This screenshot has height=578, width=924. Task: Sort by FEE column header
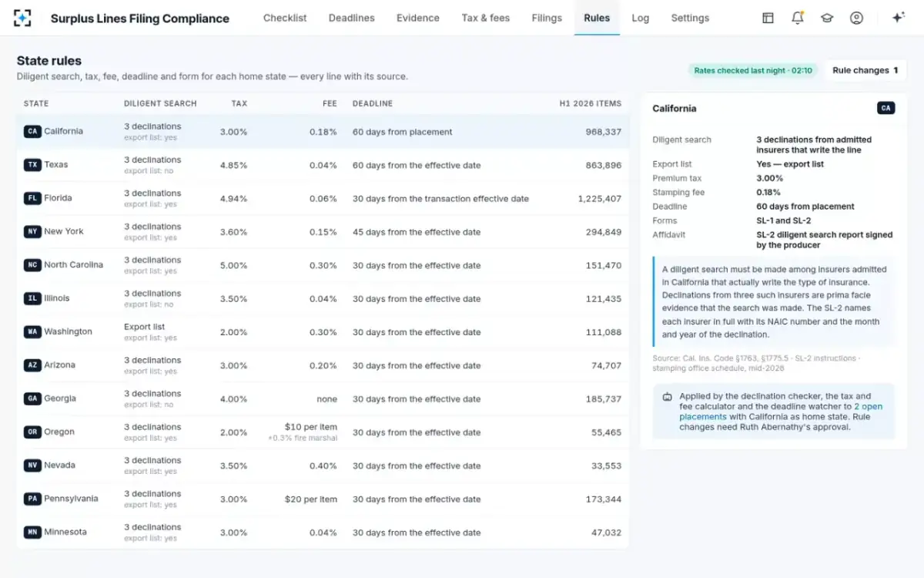330,103
